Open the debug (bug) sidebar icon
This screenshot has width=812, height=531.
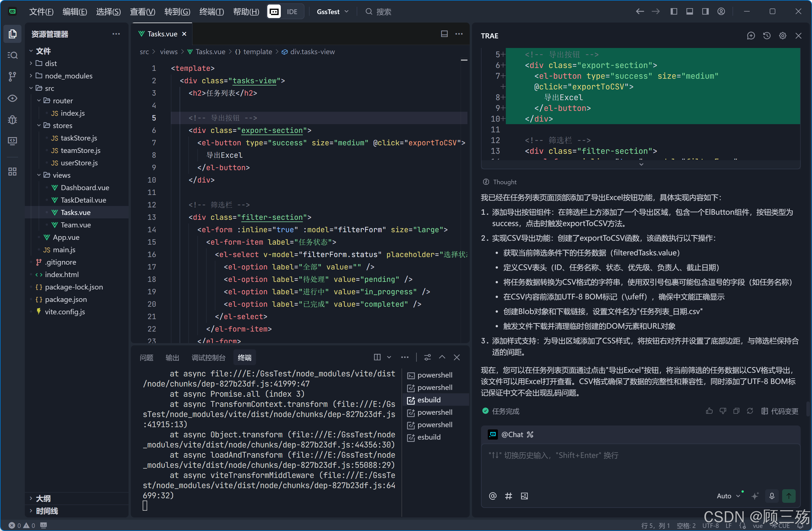12,120
